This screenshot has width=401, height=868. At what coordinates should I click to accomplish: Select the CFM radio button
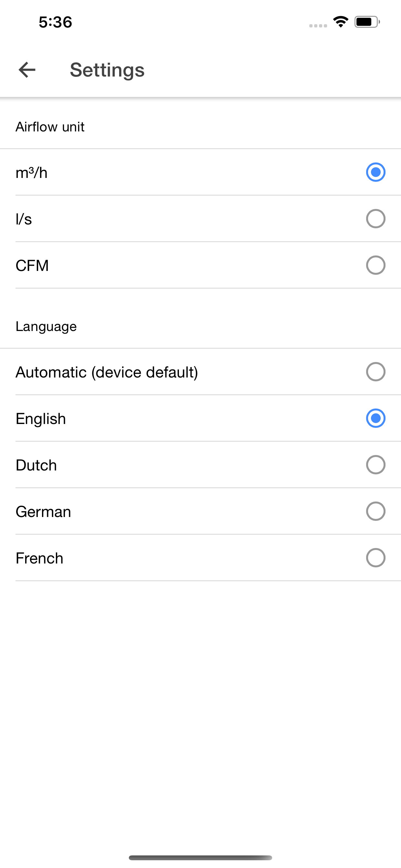(375, 265)
